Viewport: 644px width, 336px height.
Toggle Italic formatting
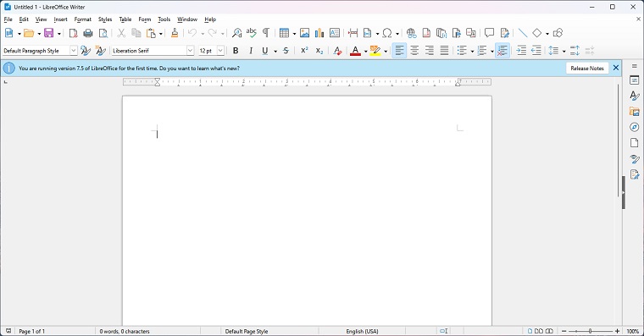coord(251,51)
